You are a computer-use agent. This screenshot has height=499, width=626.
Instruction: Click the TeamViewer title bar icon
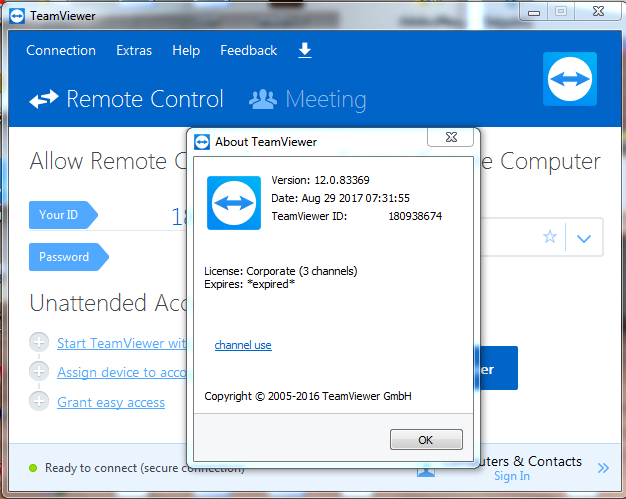point(17,16)
